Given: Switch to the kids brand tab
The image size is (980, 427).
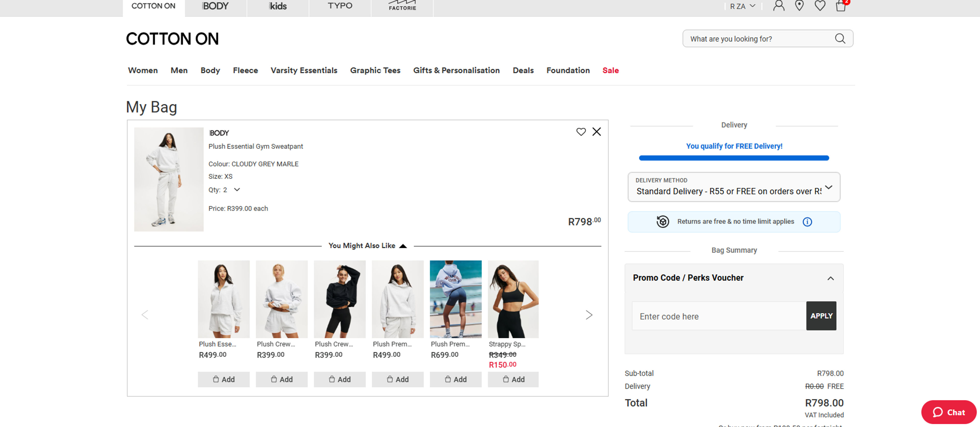Looking at the screenshot, I should [278, 6].
